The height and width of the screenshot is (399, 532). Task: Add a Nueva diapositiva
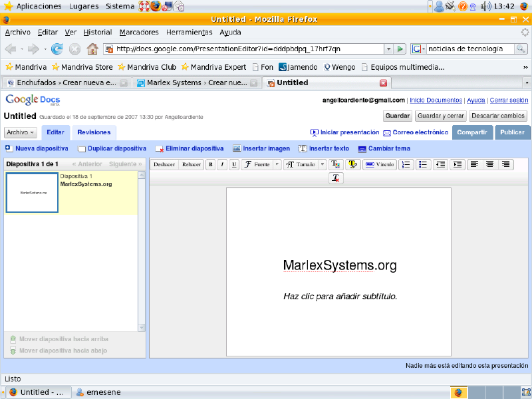37,148
